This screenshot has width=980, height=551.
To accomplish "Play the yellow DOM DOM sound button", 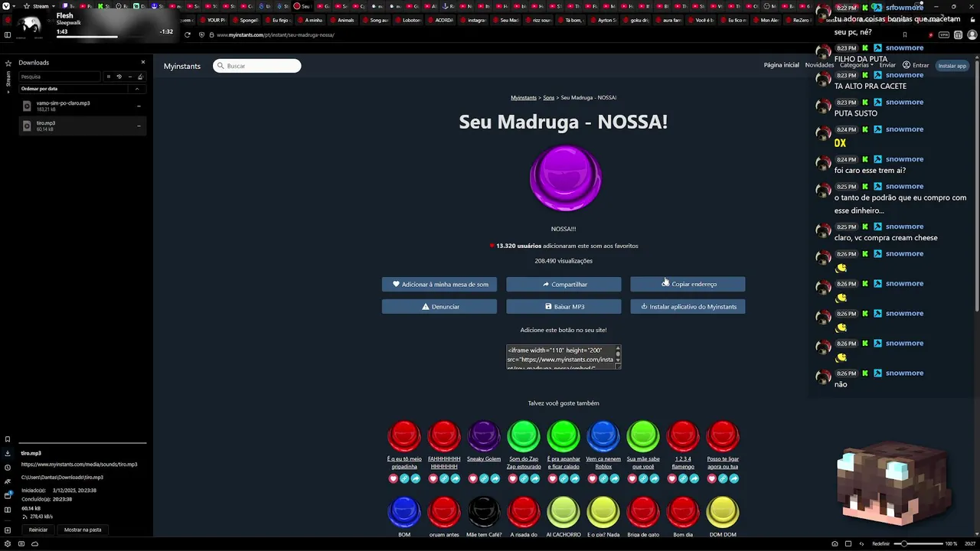I will coord(723,512).
